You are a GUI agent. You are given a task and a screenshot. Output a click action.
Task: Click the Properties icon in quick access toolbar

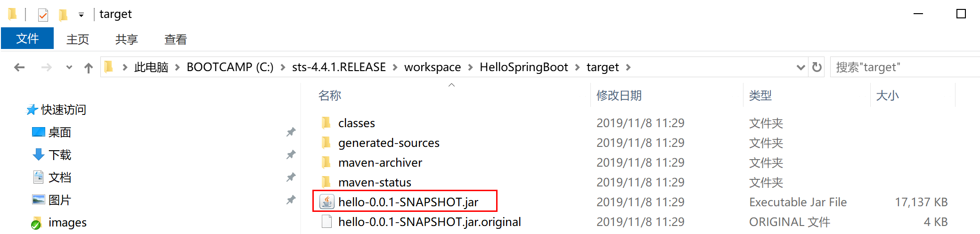pyautogui.click(x=43, y=15)
